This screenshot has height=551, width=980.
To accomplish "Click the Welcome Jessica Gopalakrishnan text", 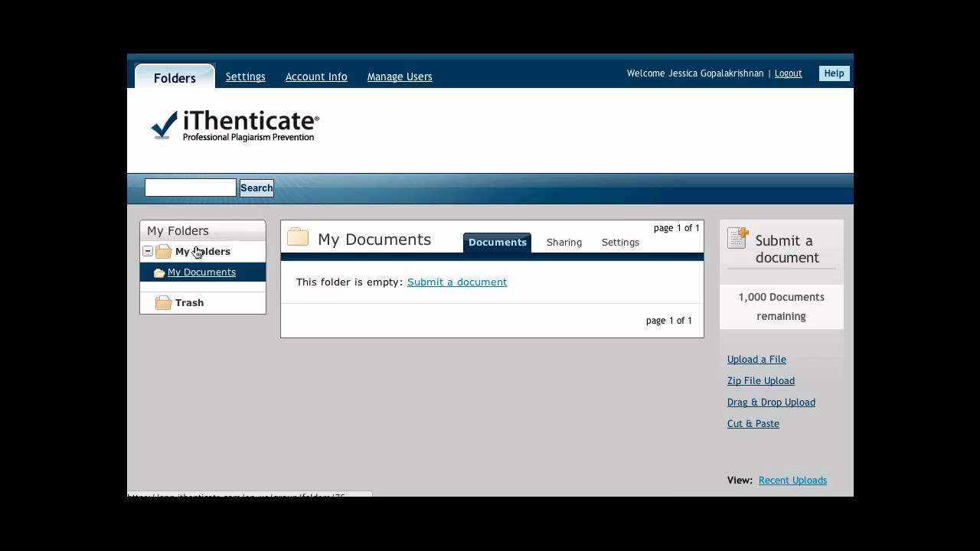I will tap(695, 73).
